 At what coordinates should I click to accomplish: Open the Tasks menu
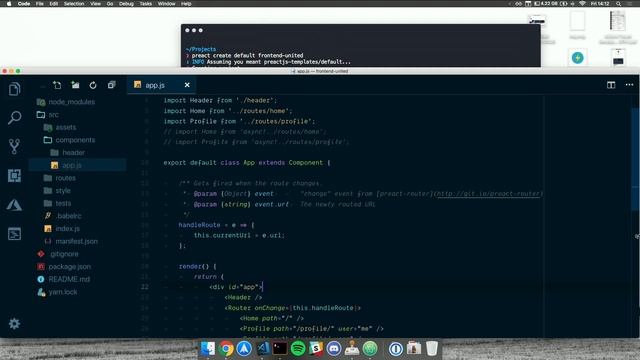146,4
